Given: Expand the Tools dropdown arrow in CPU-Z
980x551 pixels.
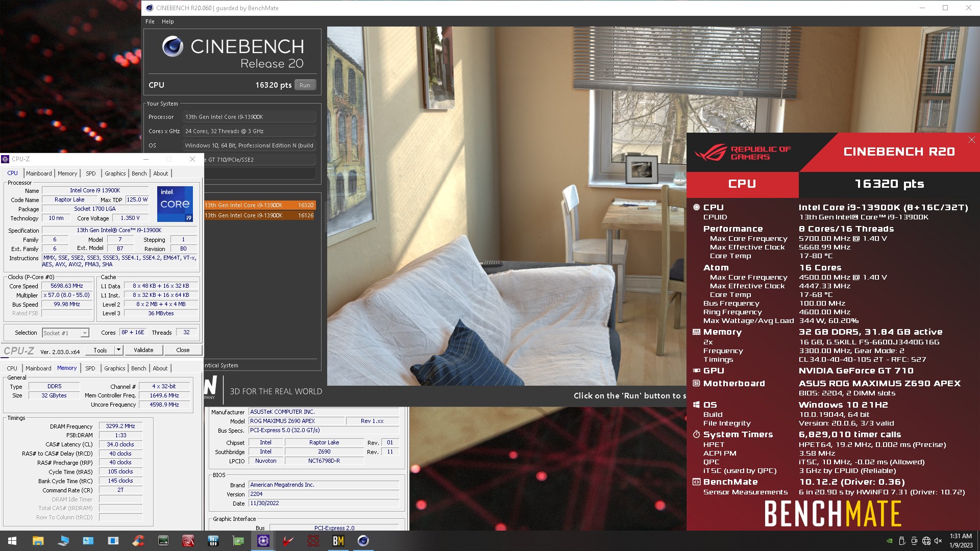Looking at the screenshot, I should click(118, 350).
